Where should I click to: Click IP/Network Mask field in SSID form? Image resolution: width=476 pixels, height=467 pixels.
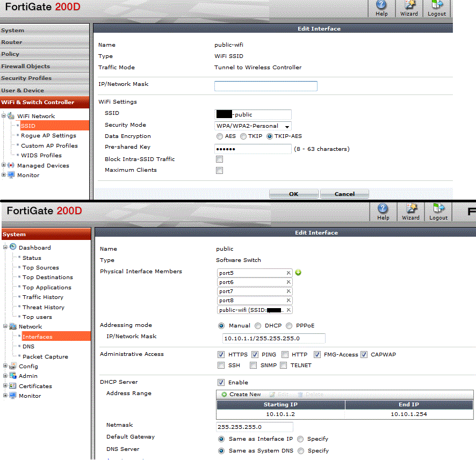coord(265,86)
